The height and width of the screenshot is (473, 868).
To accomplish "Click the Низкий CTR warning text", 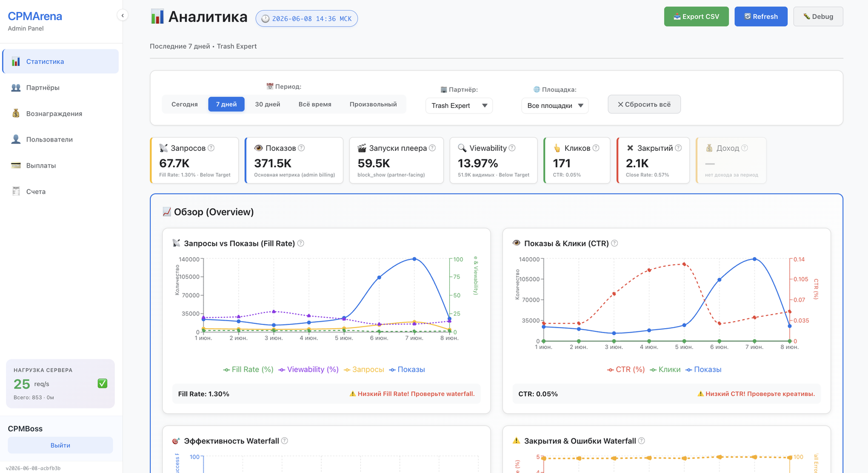I will click(756, 394).
